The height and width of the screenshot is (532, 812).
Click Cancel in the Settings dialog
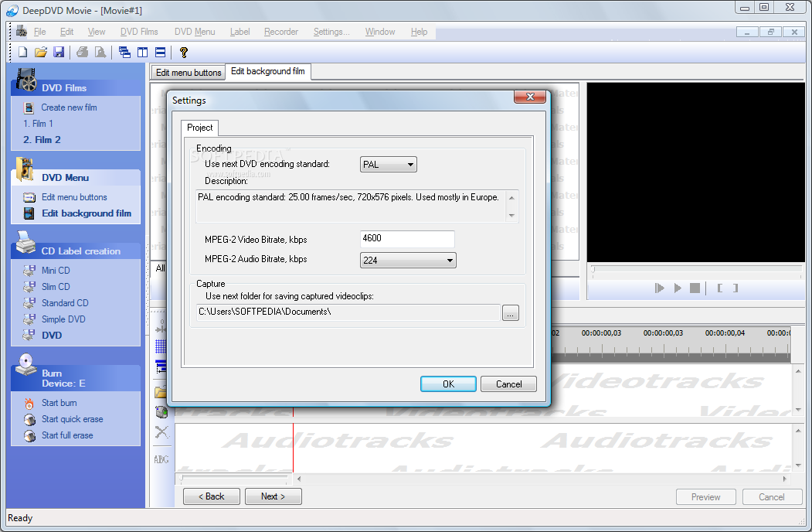(508, 384)
